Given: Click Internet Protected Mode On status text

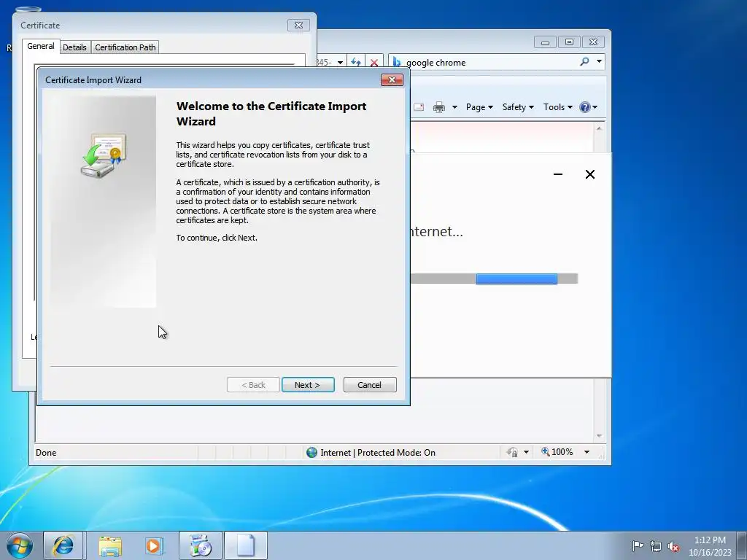Looking at the screenshot, I should [378, 452].
